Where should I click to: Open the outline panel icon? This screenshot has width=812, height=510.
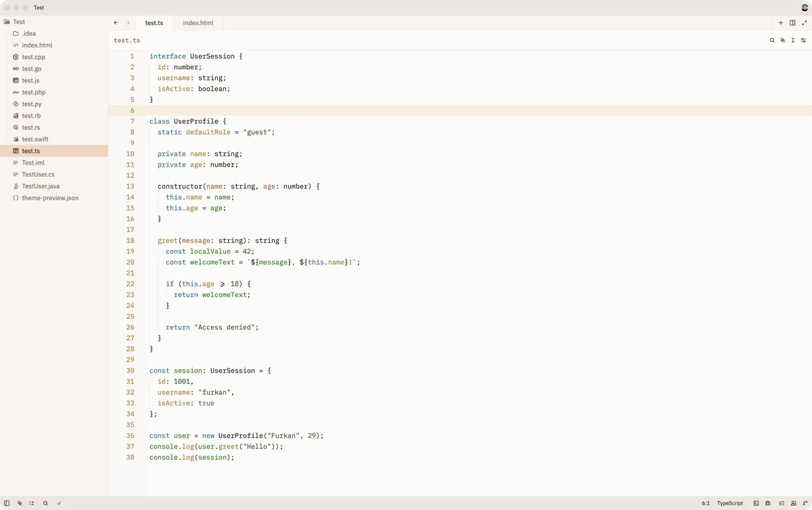click(782, 503)
